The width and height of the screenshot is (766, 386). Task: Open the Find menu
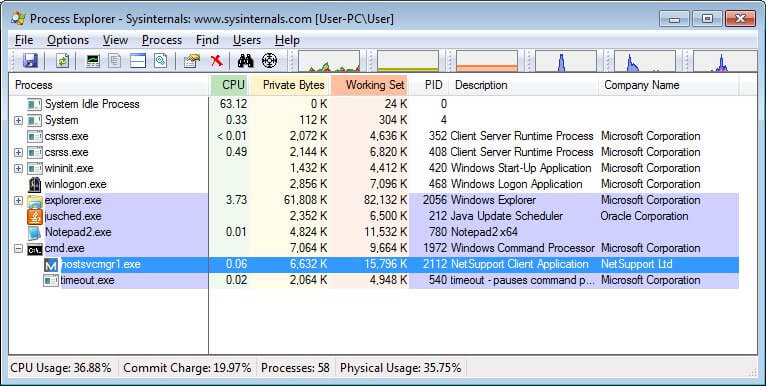coord(207,40)
